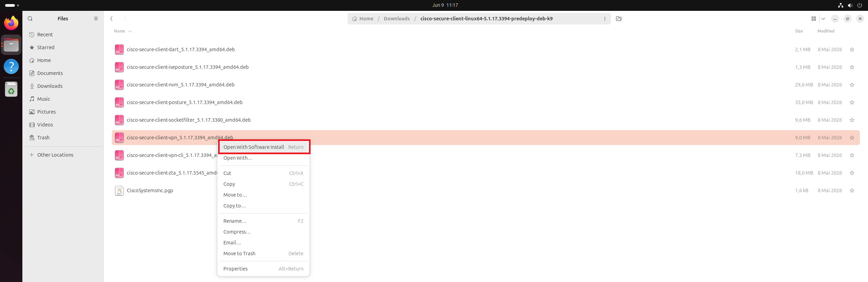Click the iseposture .deb package icon
This screenshot has height=282, width=868.
[x=119, y=67]
